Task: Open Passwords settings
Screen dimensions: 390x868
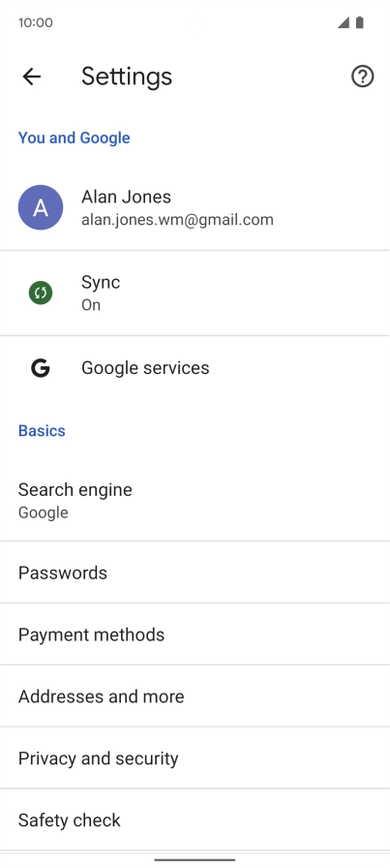Action: 195,573
